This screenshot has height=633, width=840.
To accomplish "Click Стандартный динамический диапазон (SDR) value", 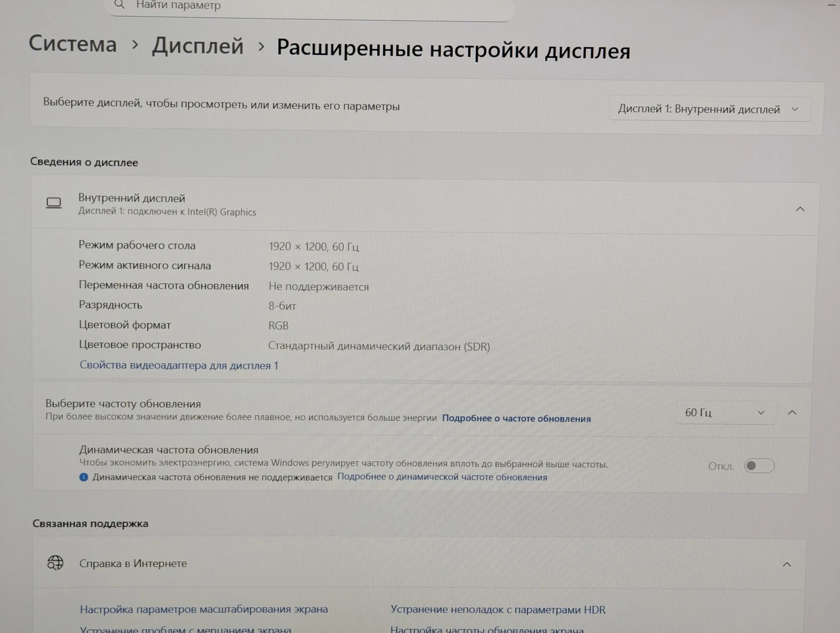I will click(x=379, y=346).
